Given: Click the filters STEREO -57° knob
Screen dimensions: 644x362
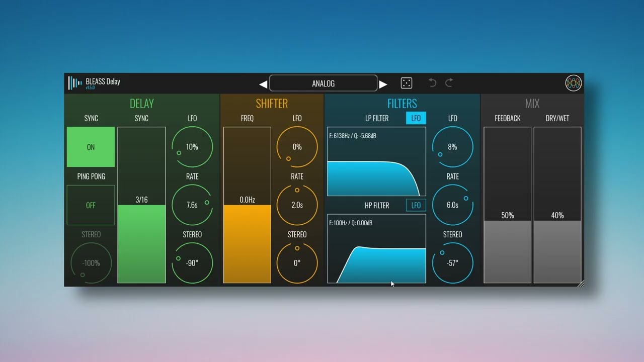Looking at the screenshot, I should [x=453, y=263].
